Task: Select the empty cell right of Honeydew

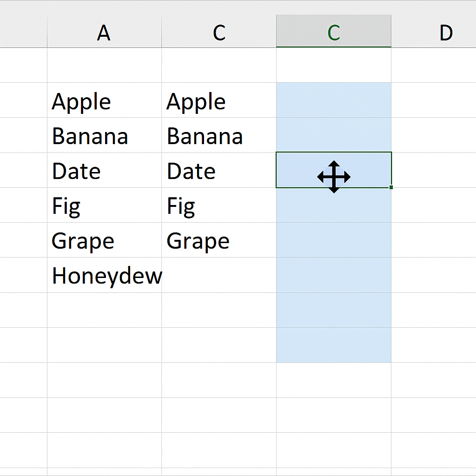Action: [x=219, y=275]
